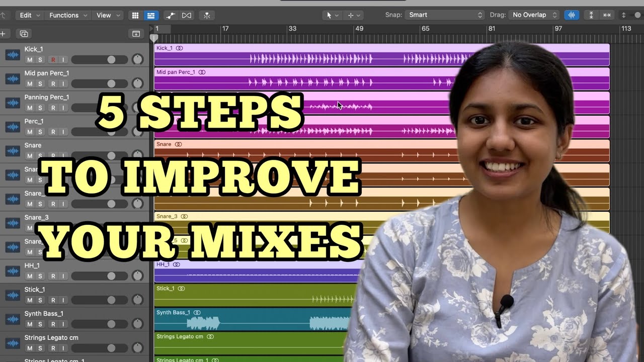Add a new track with plus icon
Image resolution: width=644 pixels, height=362 pixels.
coord(3,34)
